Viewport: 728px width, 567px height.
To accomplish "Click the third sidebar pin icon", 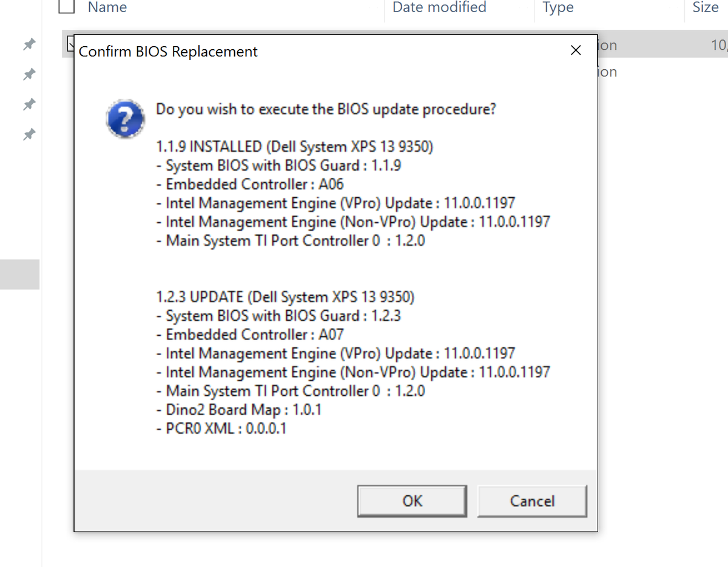I will click(x=28, y=104).
